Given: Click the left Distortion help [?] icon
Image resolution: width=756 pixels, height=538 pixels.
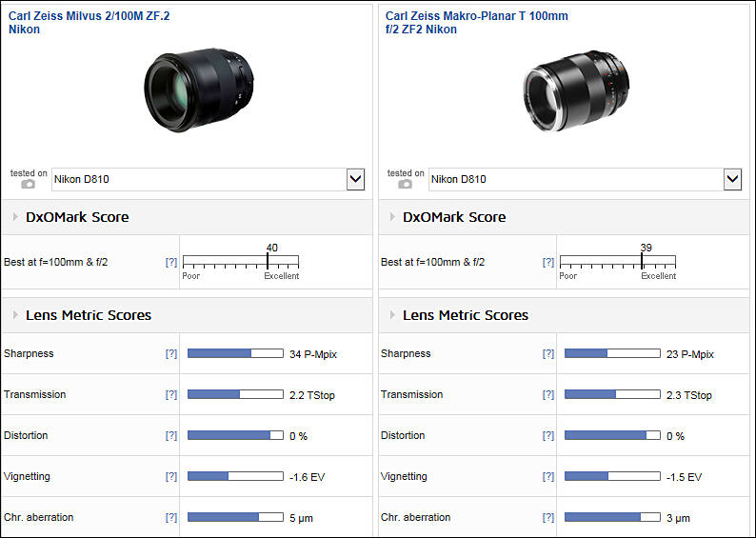Looking at the screenshot, I should [x=171, y=435].
